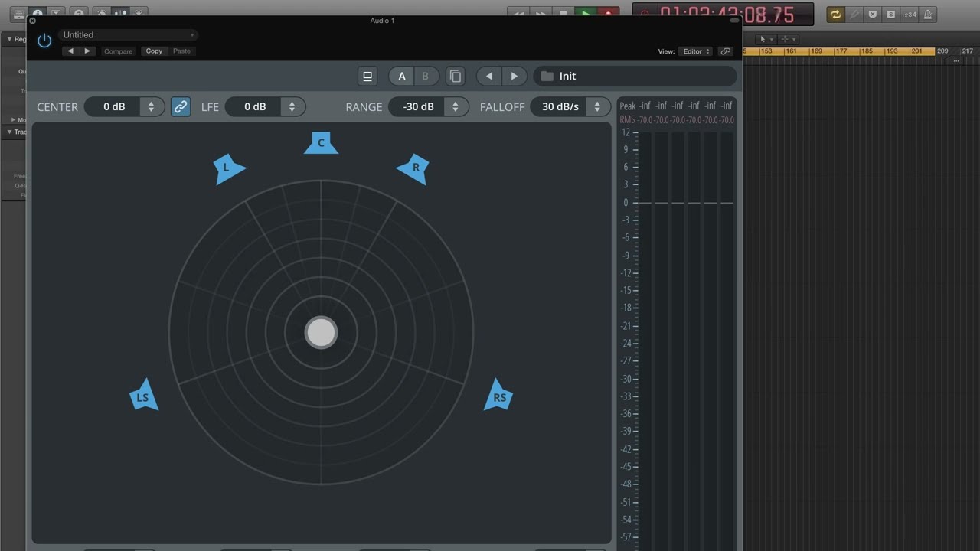Click the RMS label in the meter header
The image size is (980, 551).
click(627, 120)
